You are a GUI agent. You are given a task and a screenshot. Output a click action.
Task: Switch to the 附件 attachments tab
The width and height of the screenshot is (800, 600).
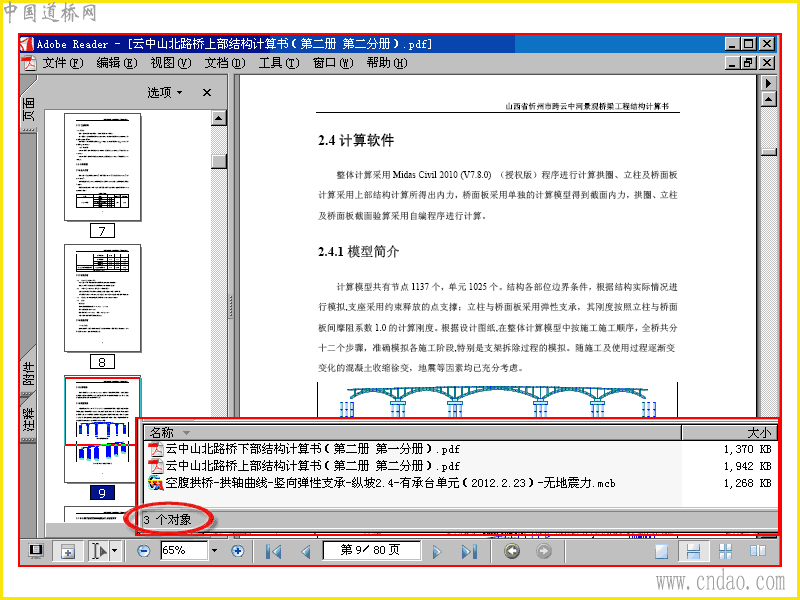point(29,372)
